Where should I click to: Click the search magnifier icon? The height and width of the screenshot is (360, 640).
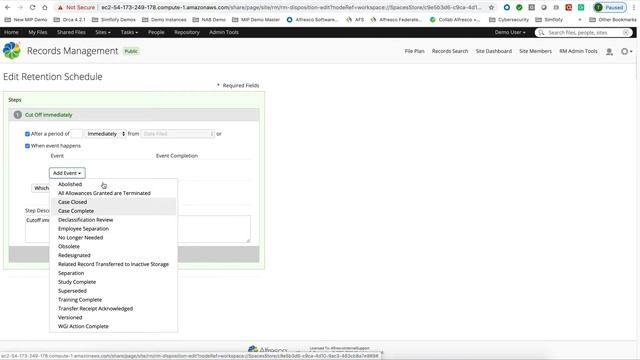tap(541, 33)
